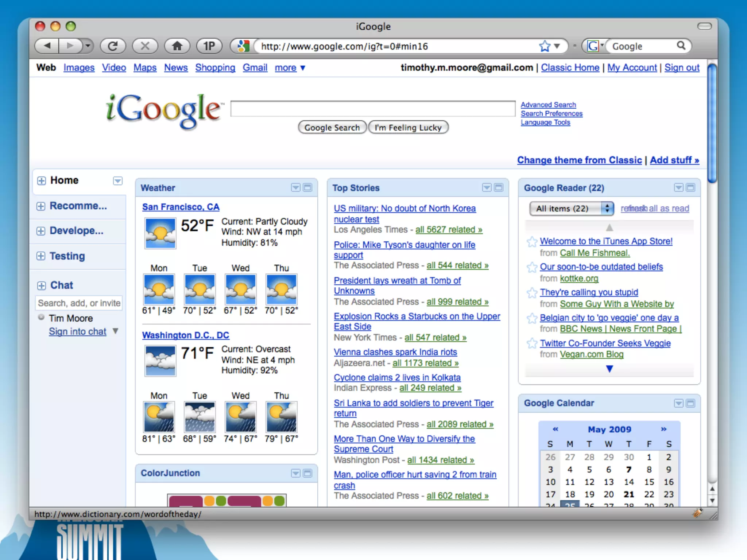Open the ColorJunction gadget options menu
The image size is (747, 560).
tap(296, 473)
